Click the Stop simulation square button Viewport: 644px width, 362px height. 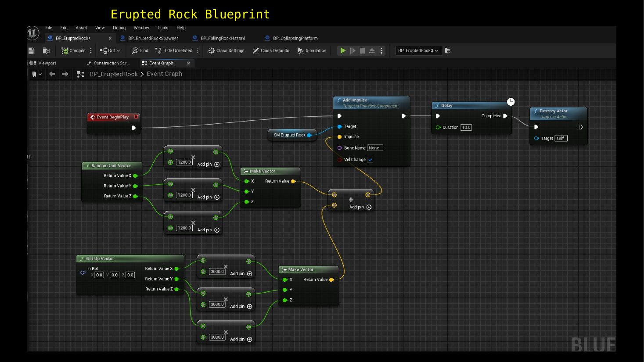[362, 50]
